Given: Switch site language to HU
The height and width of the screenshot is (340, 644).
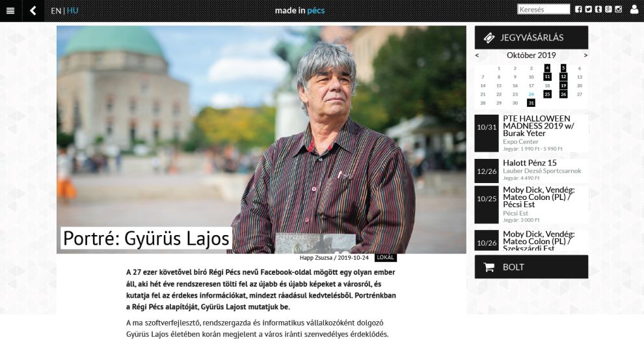Looking at the screenshot, I should (72, 10).
